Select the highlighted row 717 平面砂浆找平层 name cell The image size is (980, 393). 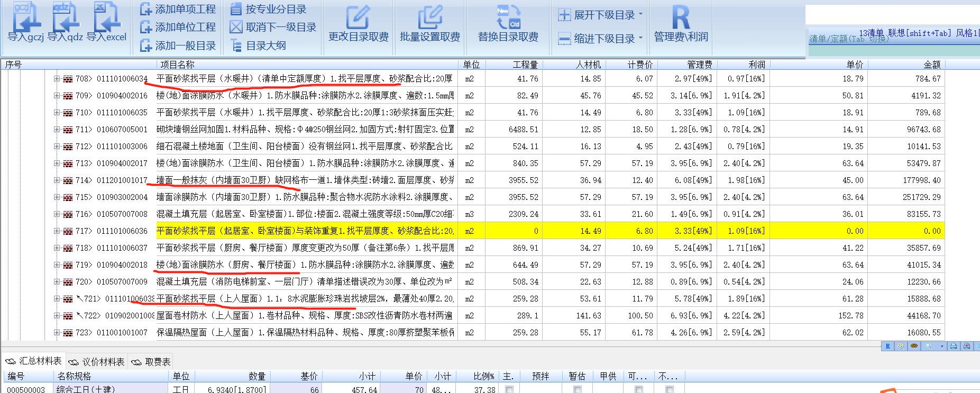coord(307,231)
